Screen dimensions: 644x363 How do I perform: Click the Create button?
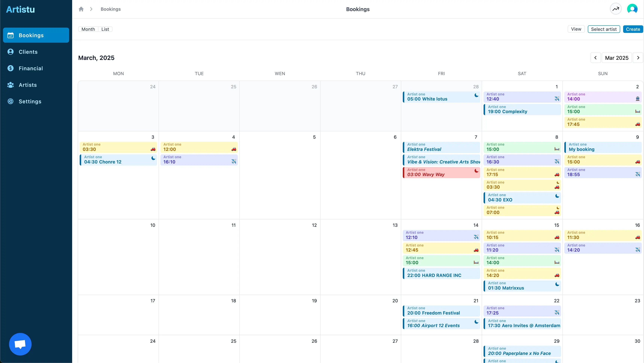click(x=633, y=29)
